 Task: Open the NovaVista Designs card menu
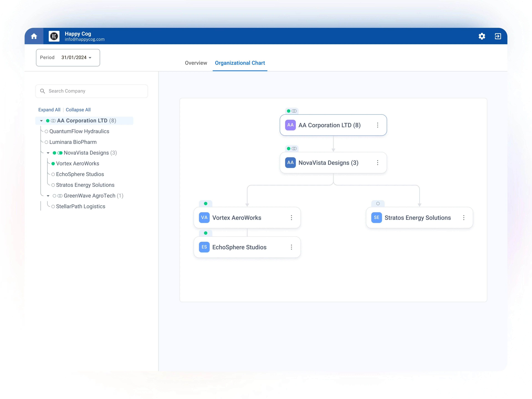tap(378, 163)
